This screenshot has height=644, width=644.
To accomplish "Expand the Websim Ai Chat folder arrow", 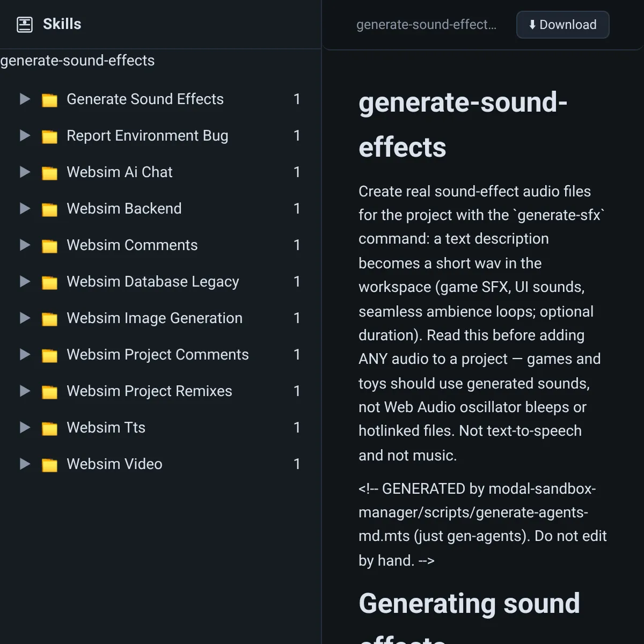I will coord(25,172).
